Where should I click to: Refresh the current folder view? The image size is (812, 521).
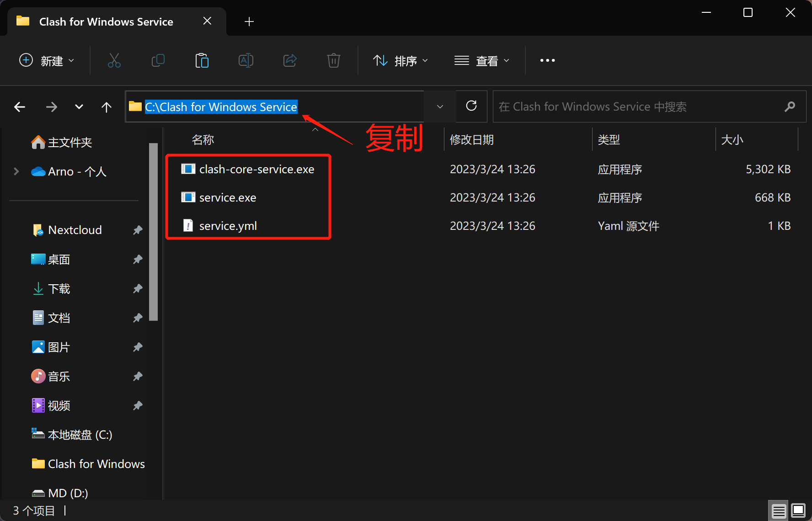tap(471, 106)
